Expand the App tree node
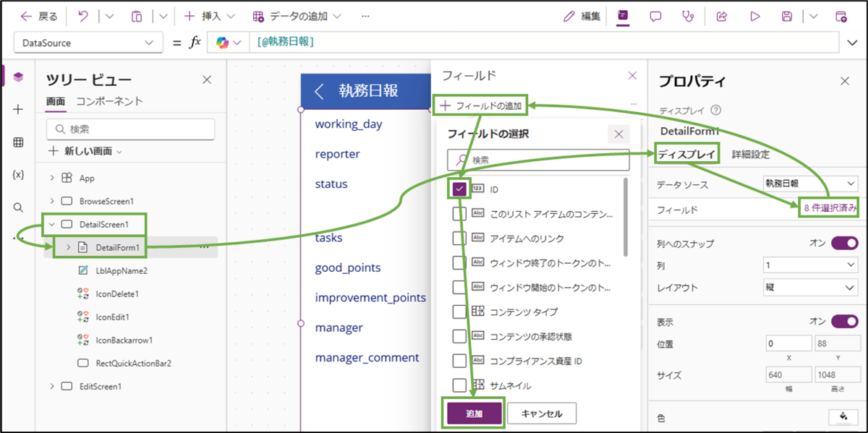This screenshot has width=868, height=433. click(x=52, y=178)
